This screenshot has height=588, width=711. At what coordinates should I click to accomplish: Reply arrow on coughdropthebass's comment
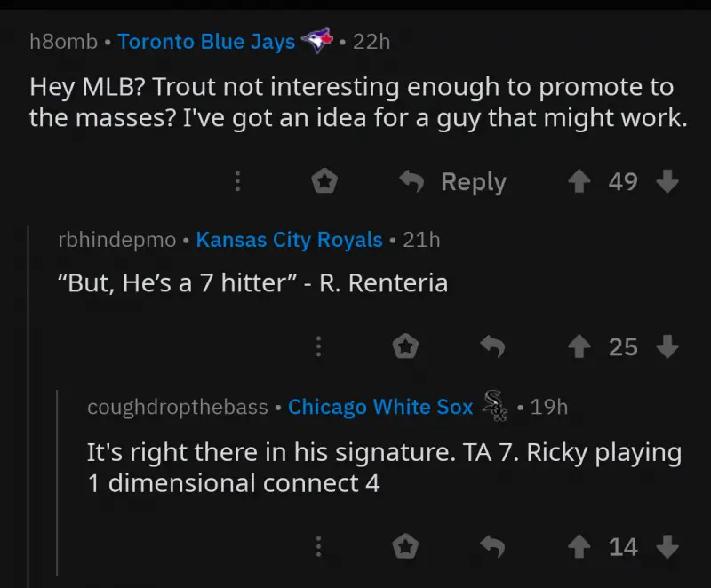491,546
